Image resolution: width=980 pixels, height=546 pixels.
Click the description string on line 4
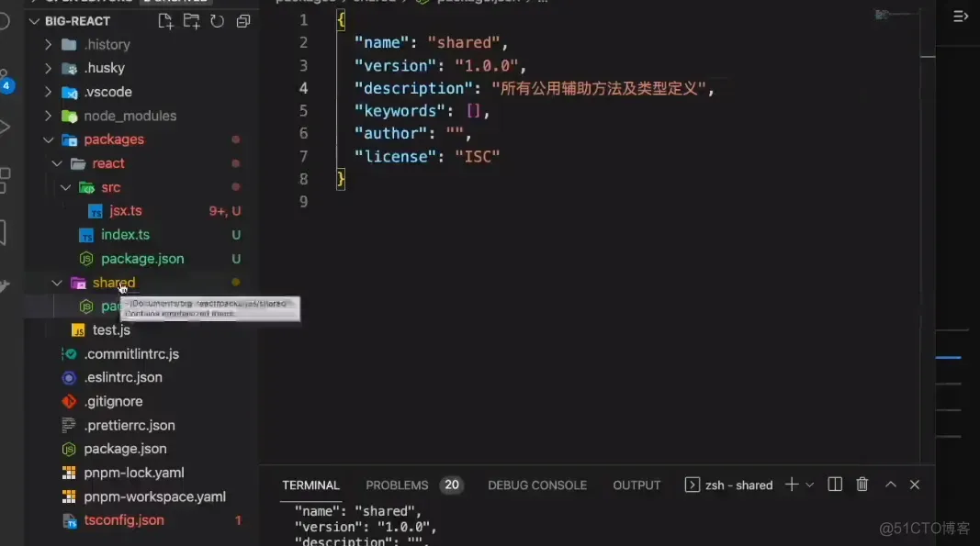point(599,88)
